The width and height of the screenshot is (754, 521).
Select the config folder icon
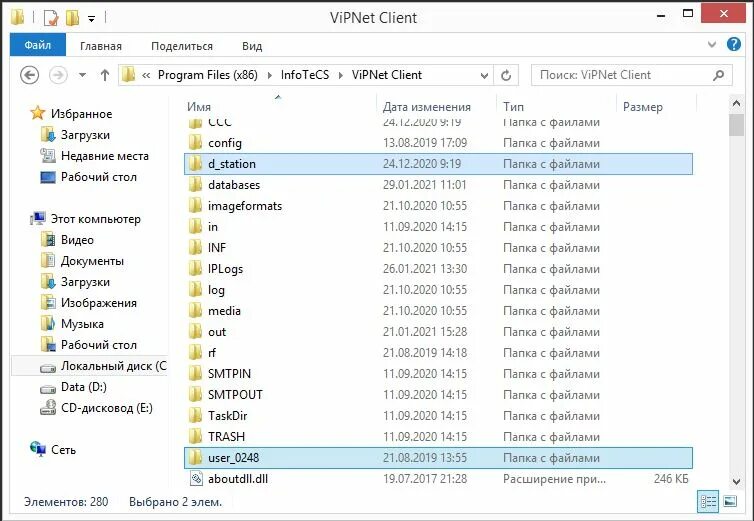[195, 142]
